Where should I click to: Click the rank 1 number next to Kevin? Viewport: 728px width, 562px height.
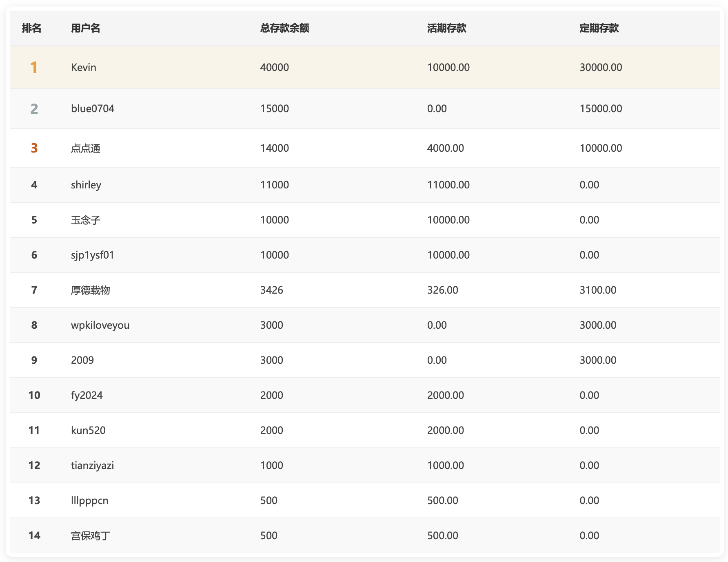click(x=34, y=67)
